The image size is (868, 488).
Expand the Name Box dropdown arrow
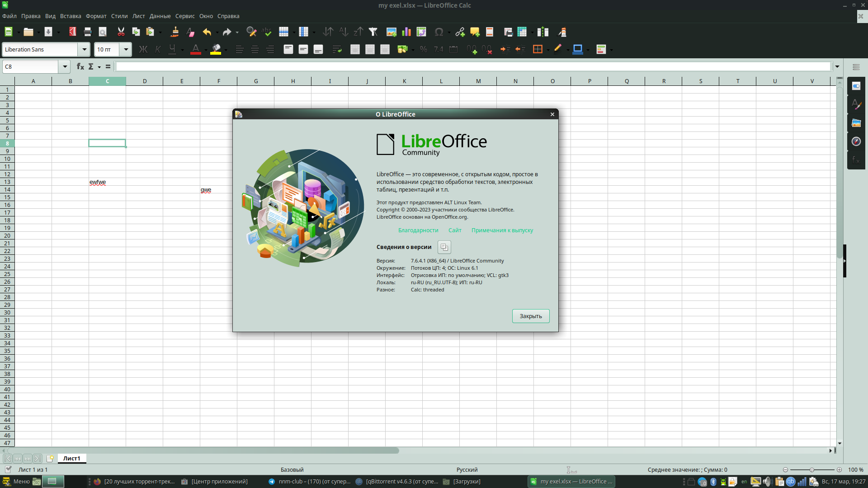pyautogui.click(x=65, y=66)
